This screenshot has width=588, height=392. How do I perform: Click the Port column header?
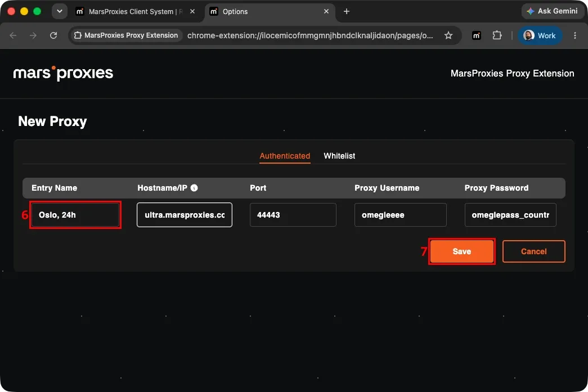point(258,188)
